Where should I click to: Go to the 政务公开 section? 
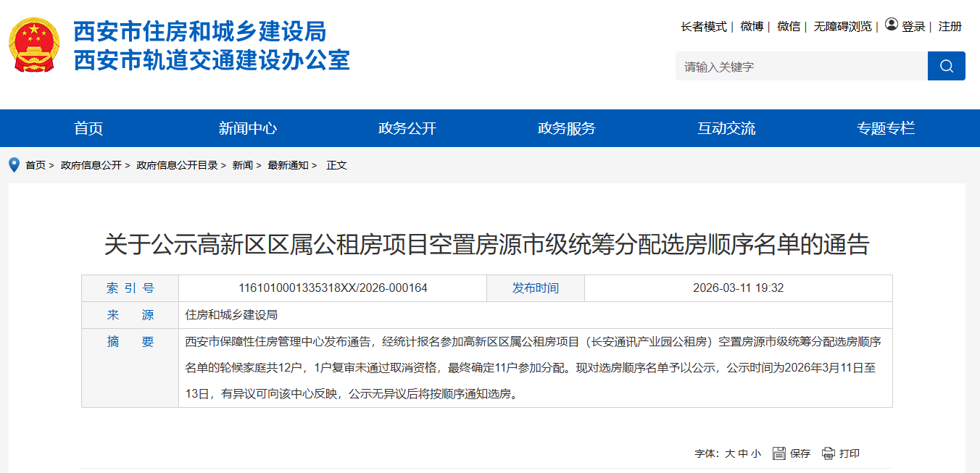coord(407,128)
